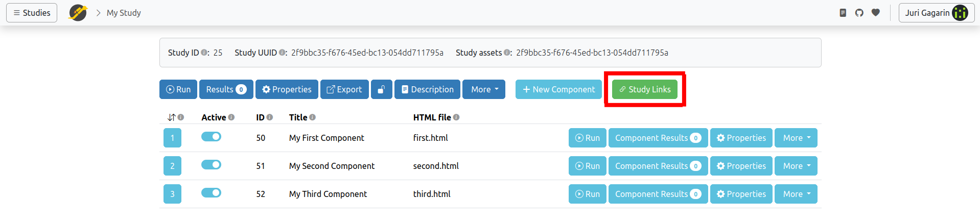This screenshot has height=222, width=980.
Task: Click the third.html file cell
Action: (x=432, y=194)
